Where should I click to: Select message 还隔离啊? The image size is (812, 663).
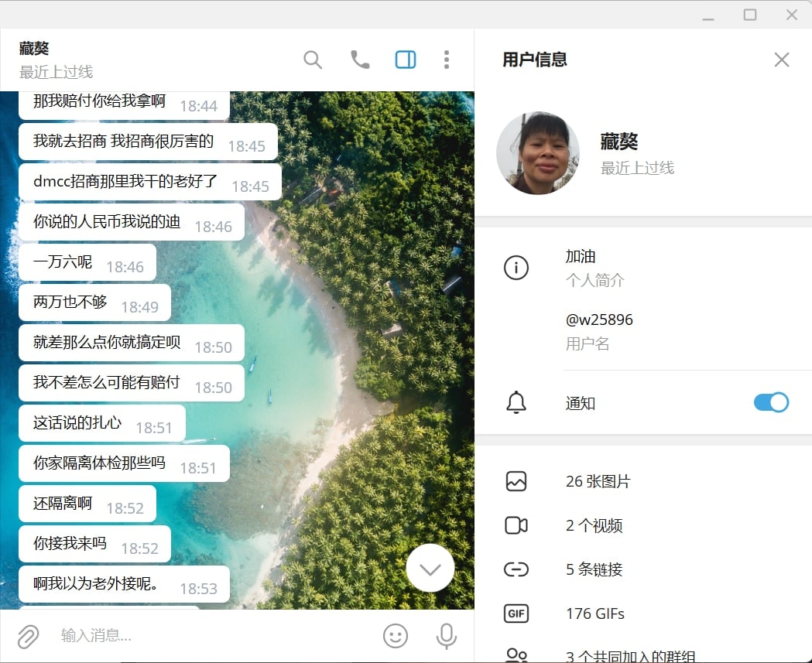pos(87,504)
